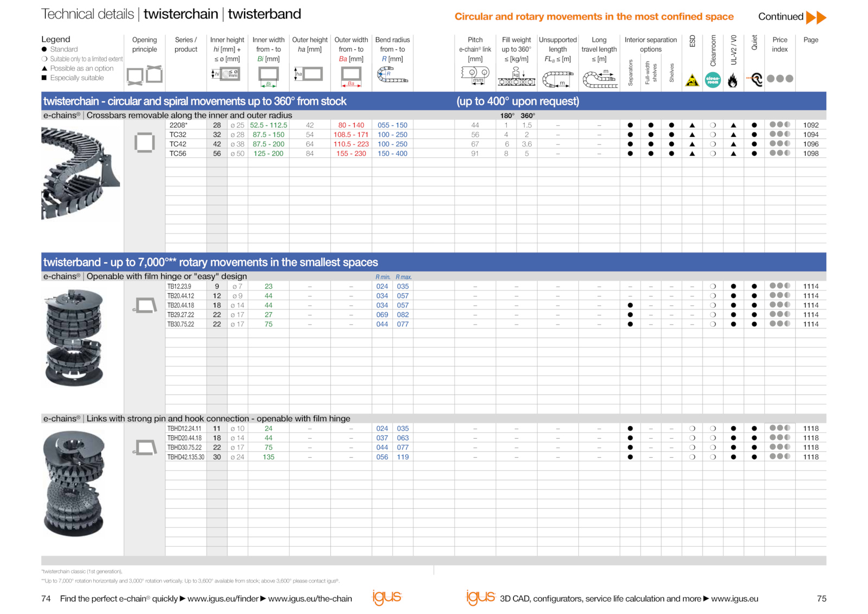
Task: Click R max value 119
Action: [x=403, y=457]
